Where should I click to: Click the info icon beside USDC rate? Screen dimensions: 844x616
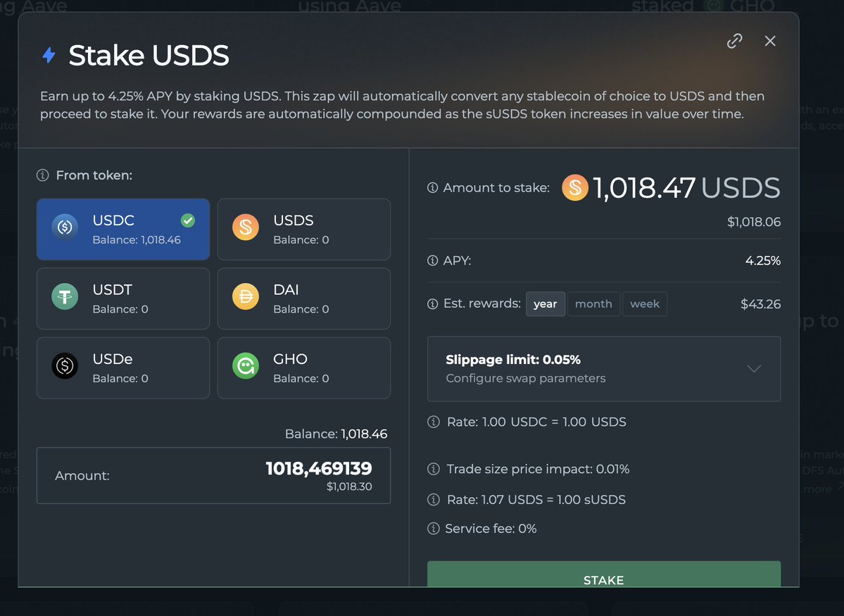pos(433,422)
